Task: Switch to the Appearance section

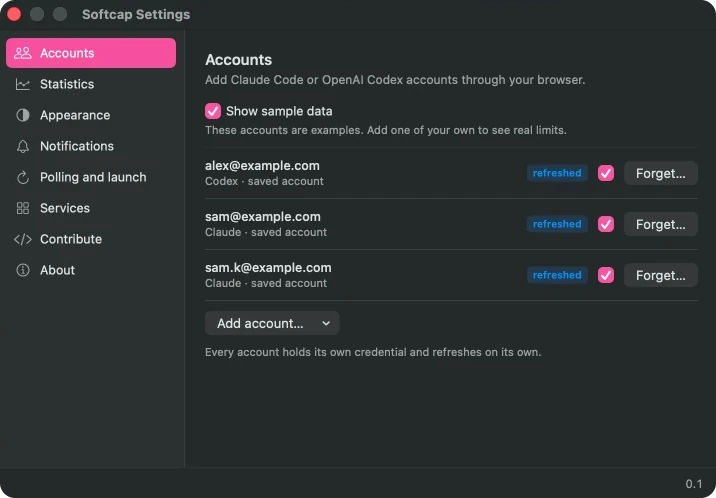Action: click(91, 115)
